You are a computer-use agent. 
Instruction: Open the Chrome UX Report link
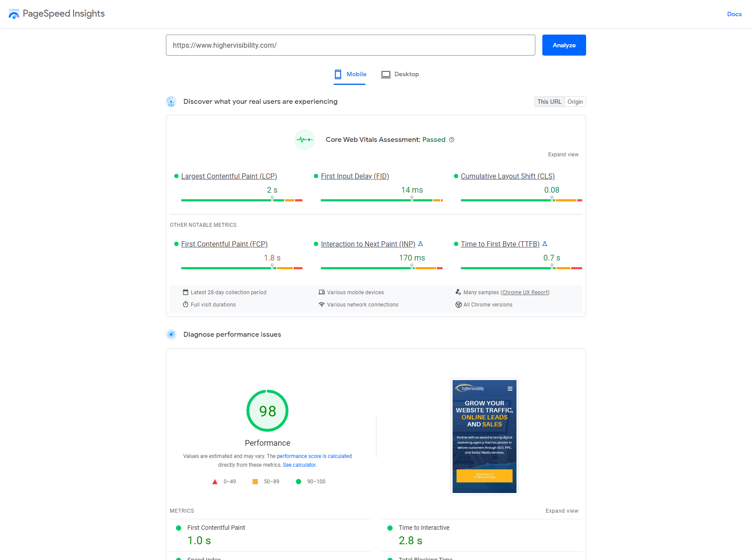(x=525, y=292)
